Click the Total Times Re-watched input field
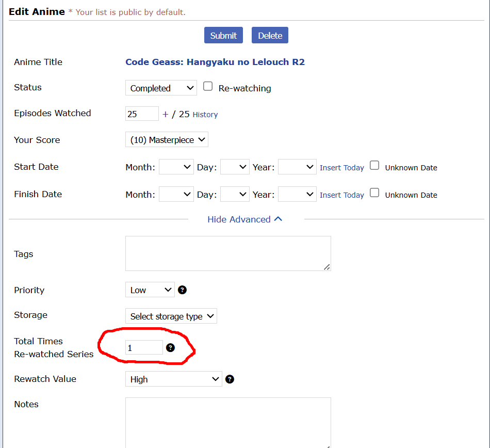This screenshot has height=448, width=490. (x=144, y=347)
